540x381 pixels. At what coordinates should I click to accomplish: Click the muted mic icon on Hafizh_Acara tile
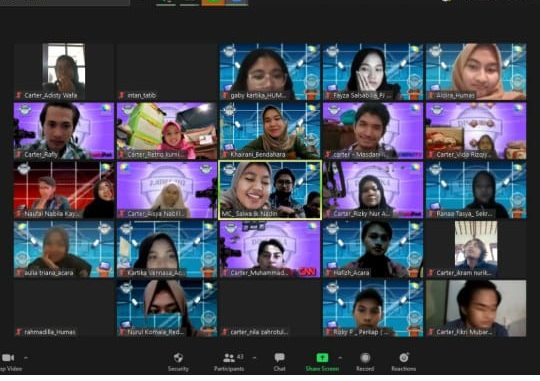pos(328,273)
